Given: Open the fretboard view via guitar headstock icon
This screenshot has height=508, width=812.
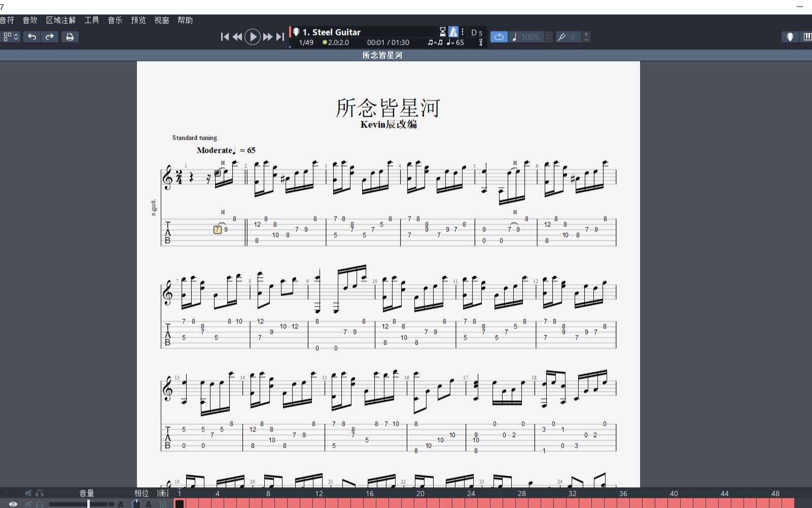Looking at the screenshot, I should point(790,37).
